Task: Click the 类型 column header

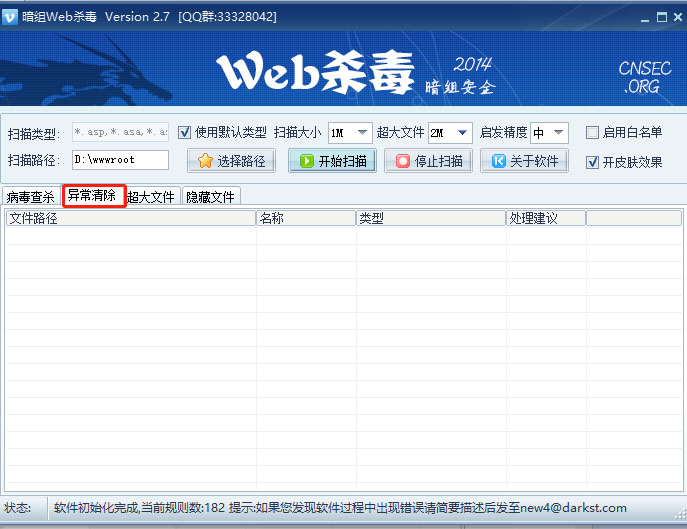Action: click(x=431, y=218)
